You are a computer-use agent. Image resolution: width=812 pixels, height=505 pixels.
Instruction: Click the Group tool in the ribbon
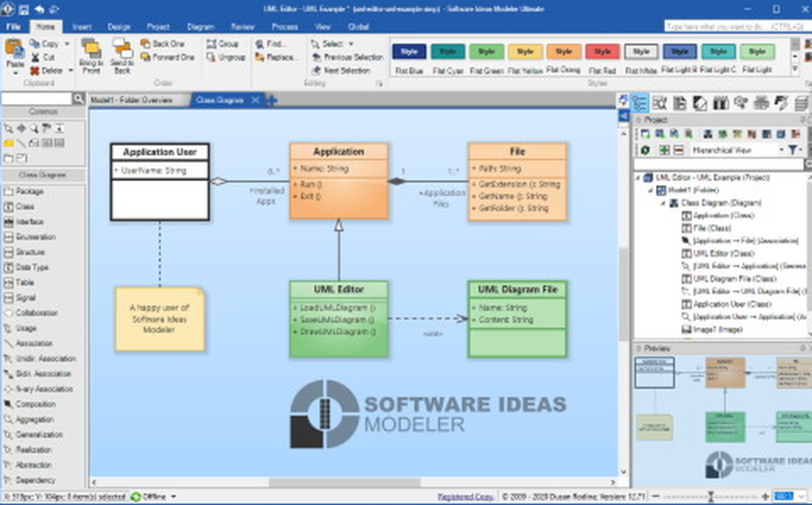[x=222, y=44]
